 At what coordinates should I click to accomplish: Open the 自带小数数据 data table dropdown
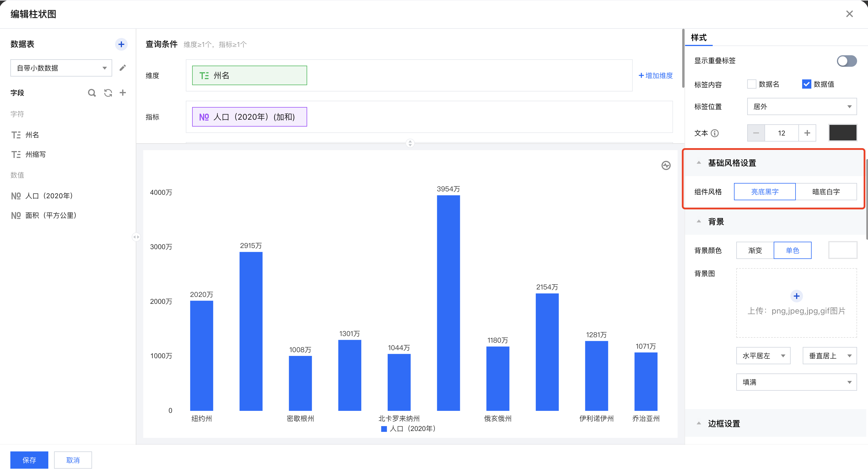coord(61,68)
